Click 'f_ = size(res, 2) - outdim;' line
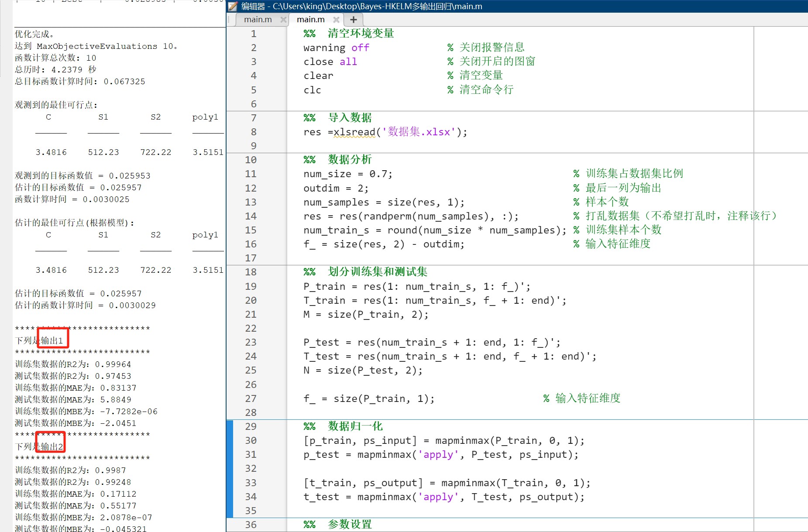Screen dimensions: 808x532 [384, 244]
